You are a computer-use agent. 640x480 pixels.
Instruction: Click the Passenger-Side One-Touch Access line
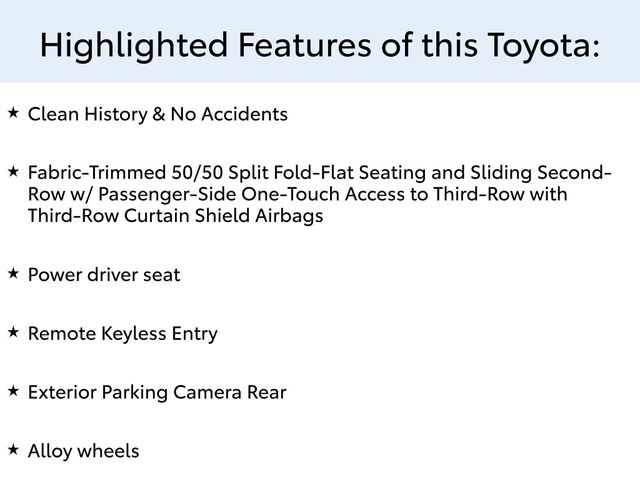click(x=298, y=195)
